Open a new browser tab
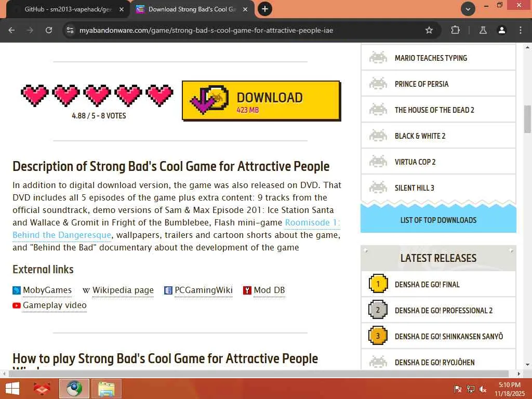The image size is (532, 399). (x=265, y=9)
